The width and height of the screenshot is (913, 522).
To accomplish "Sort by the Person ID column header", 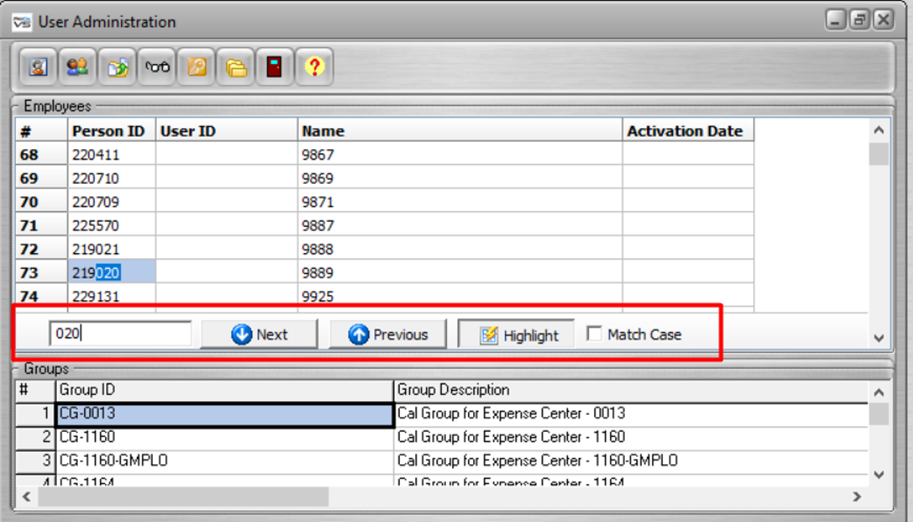I will (x=111, y=130).
